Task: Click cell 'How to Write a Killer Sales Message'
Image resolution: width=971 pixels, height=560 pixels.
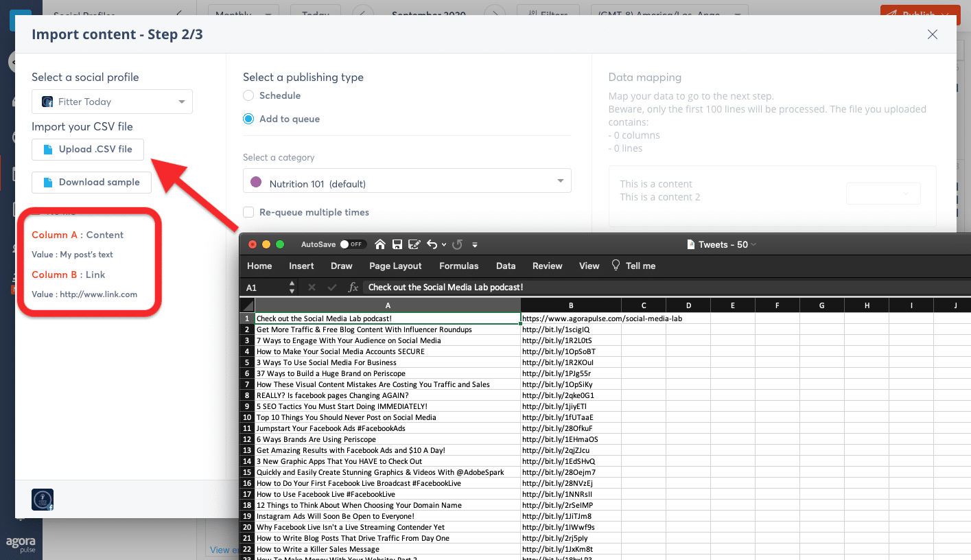Action: pyautogui.click(x=388, y=549)
